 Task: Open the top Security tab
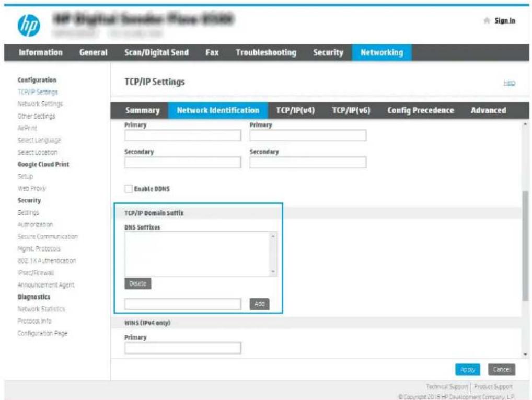328,53
